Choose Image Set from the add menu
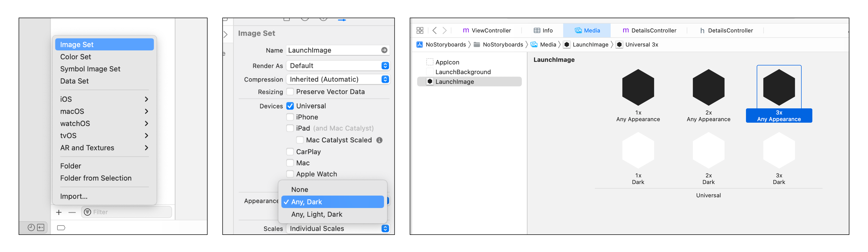The image size is (868, 252). tap(104, 44)
